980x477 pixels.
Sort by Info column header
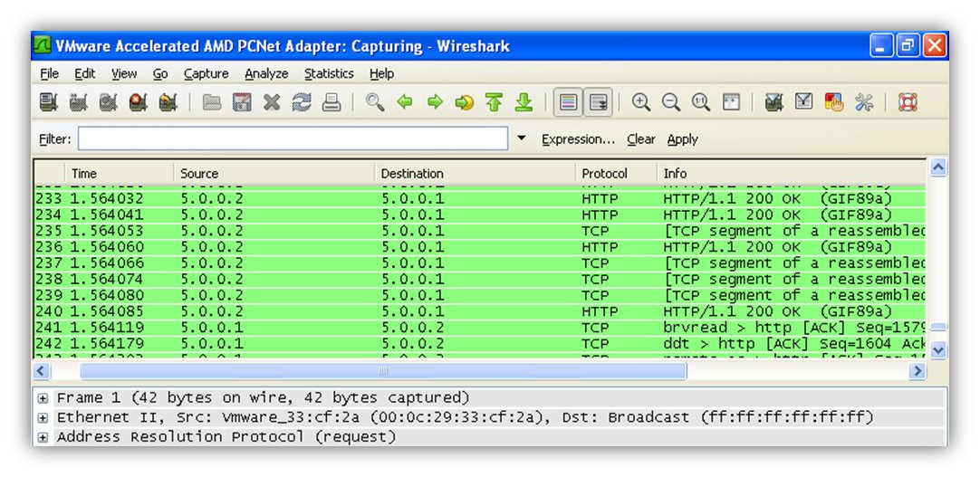(x=791, y=173)
